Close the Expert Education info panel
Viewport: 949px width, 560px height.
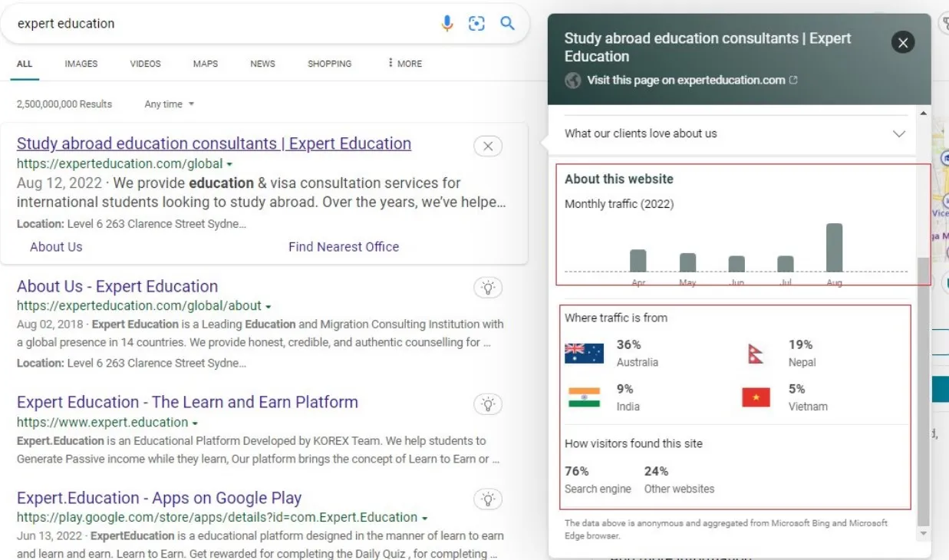tap(903, 43)
